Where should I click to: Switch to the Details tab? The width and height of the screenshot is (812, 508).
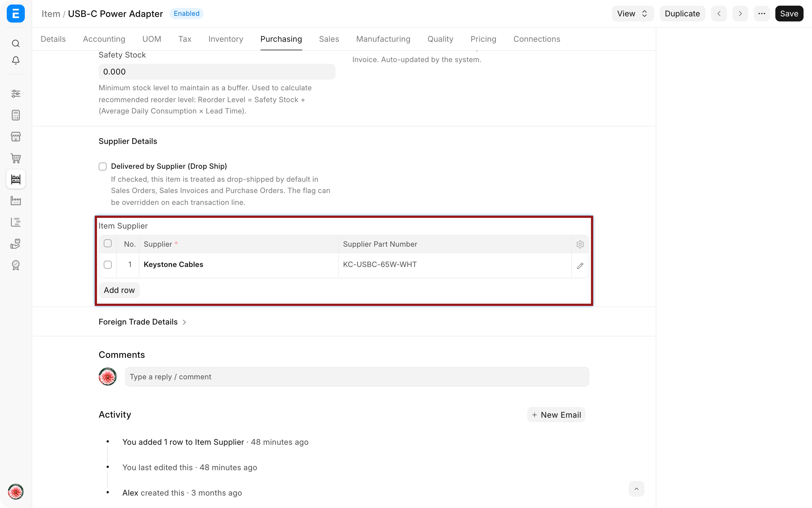[x=53, y=39]
